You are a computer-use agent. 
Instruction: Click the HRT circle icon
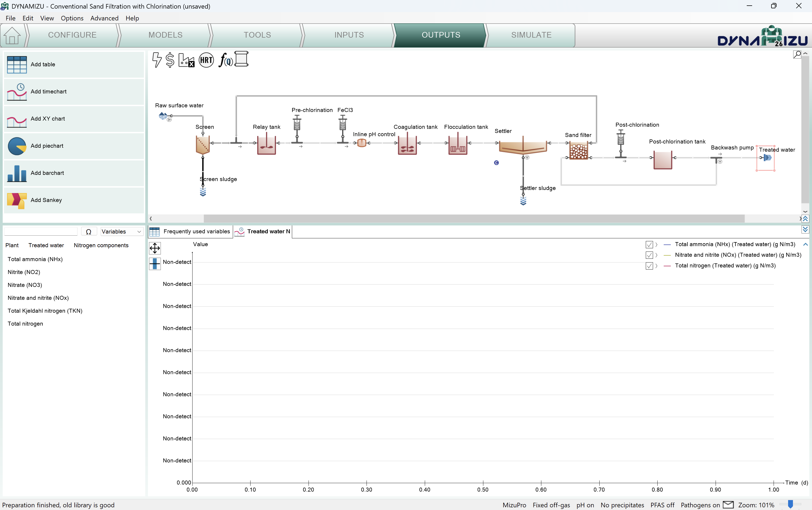tap(206, 60)
